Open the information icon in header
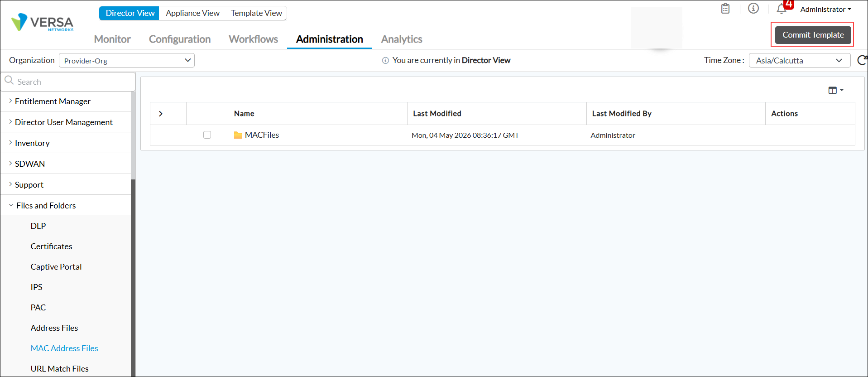 click(x=753, y=9)
